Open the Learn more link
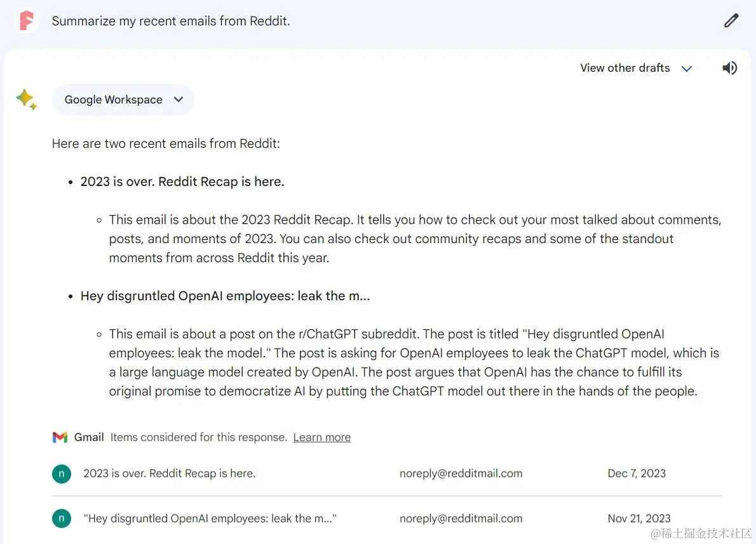Viewport: 756px width, 544px height. (321, 437)
